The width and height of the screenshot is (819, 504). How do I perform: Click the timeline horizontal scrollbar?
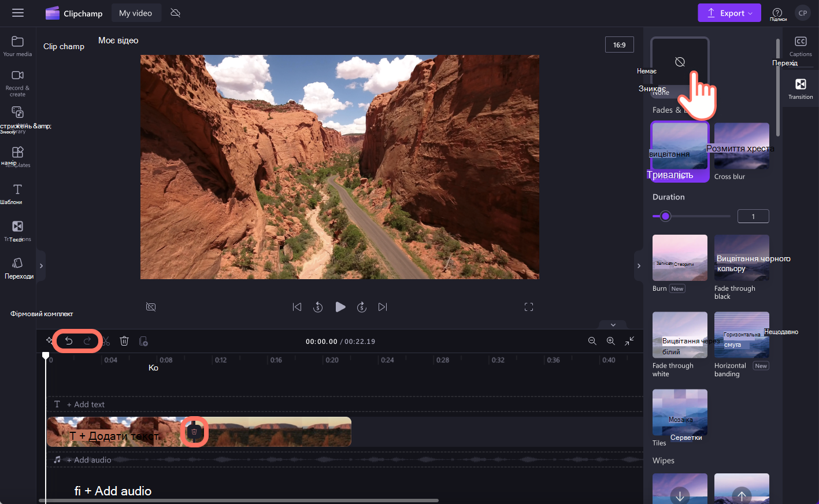tap(238, 501)
